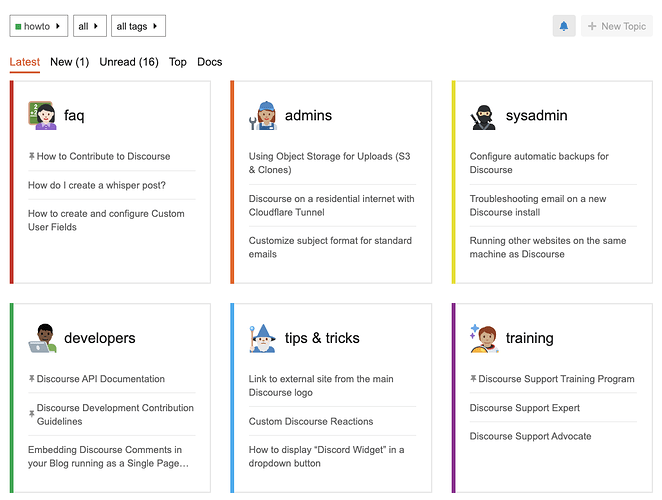Image resolution: width=662 pixels, height=500 pixels.
Task: Click the sysadmin ninja emoji icon
Action: pyautogui.click(x=484, y=117)
